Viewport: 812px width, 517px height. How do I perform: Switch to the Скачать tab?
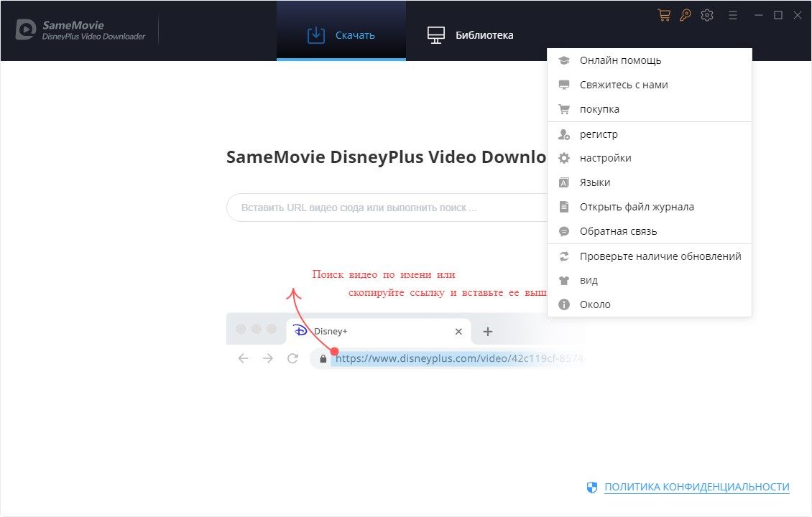(341, 30)
